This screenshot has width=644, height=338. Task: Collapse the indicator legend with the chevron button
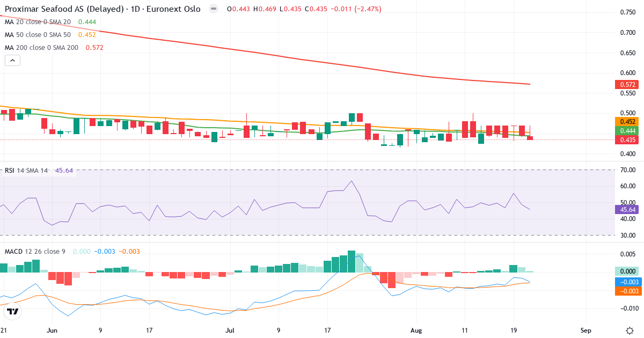(13, 61)
